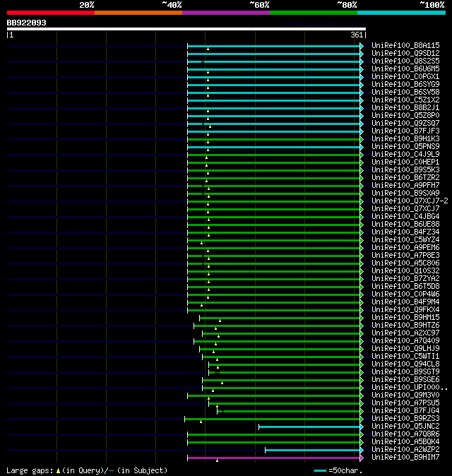Open the UniRef100_C5Z1X2 entry

405,100
